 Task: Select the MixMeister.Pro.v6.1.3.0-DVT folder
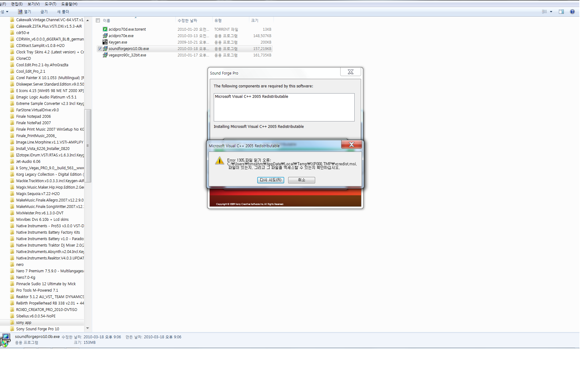[x=40, y=213]
